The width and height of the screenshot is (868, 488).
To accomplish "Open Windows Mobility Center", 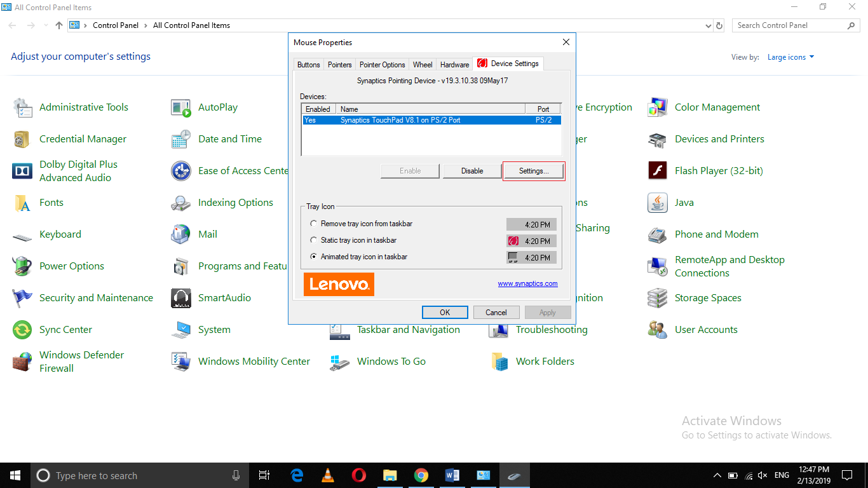I will click(x=254, y=361).
